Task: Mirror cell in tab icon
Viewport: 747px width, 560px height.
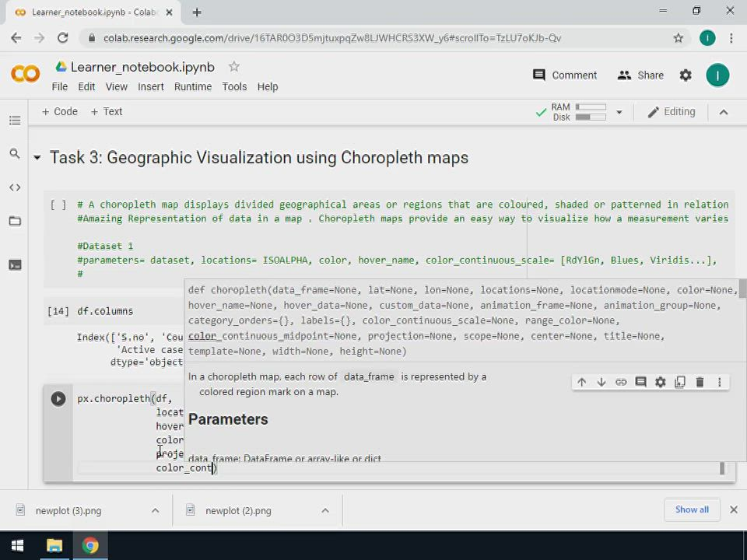Action: pos(680,382)
